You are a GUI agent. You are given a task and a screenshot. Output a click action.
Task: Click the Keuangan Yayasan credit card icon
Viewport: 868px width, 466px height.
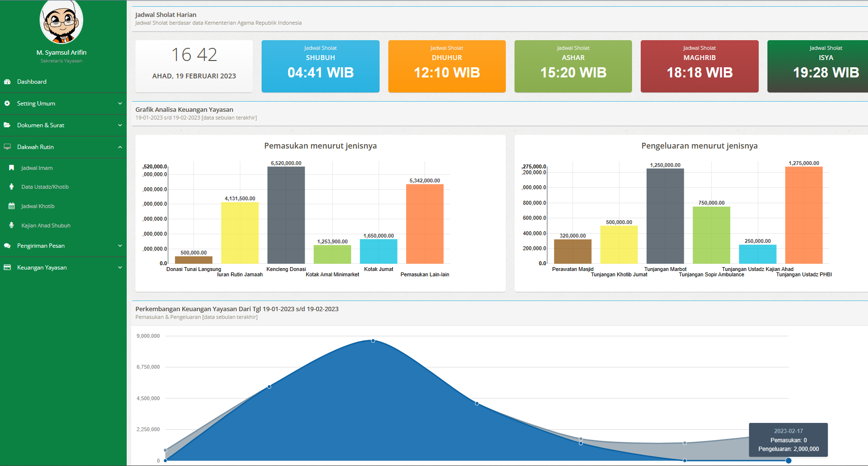pos(7,268)
